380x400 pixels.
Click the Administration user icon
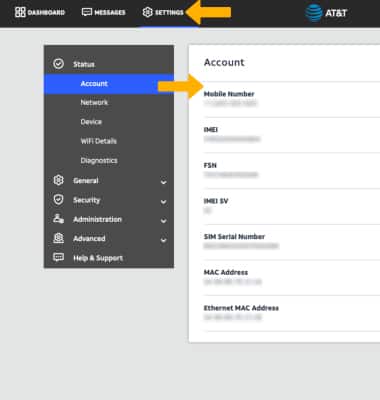(x=58, y=219)
